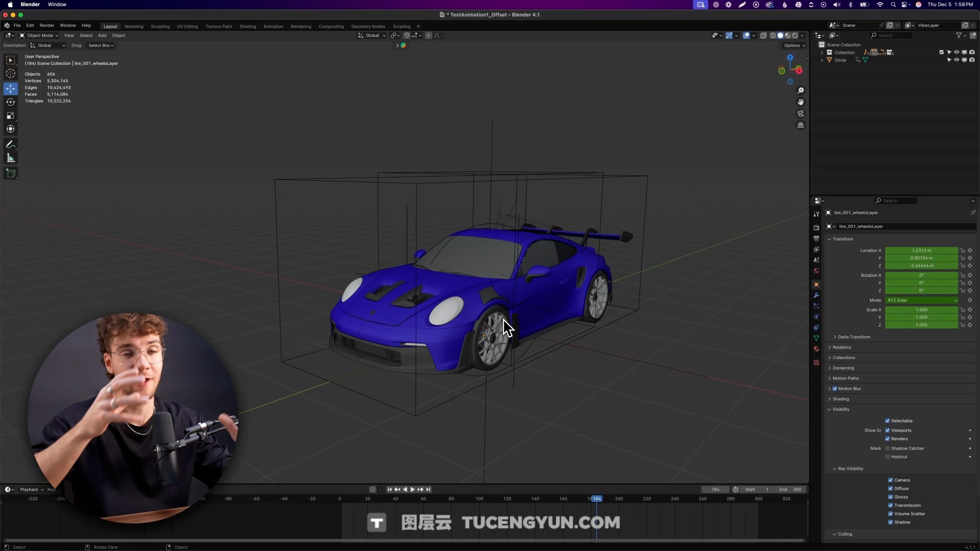Screen dimensions: 980x551
Task: Click the End frame 300 field
Action: 791,489
